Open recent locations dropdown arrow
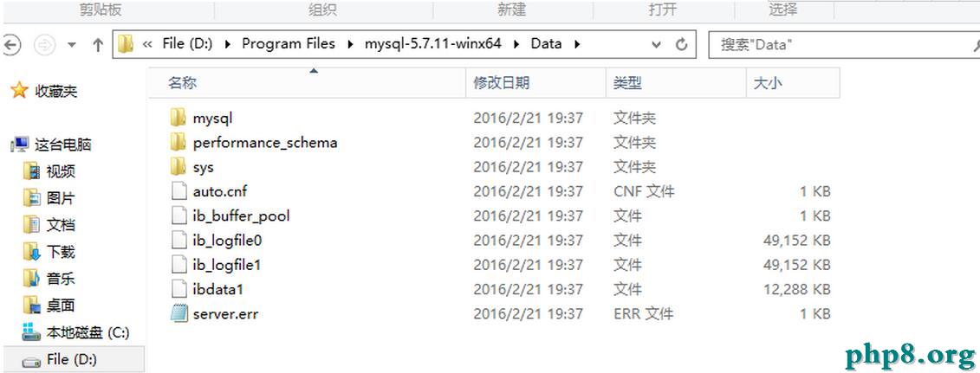Image resolution: width=980 pixels, height=373 pixels. [71, 44]
